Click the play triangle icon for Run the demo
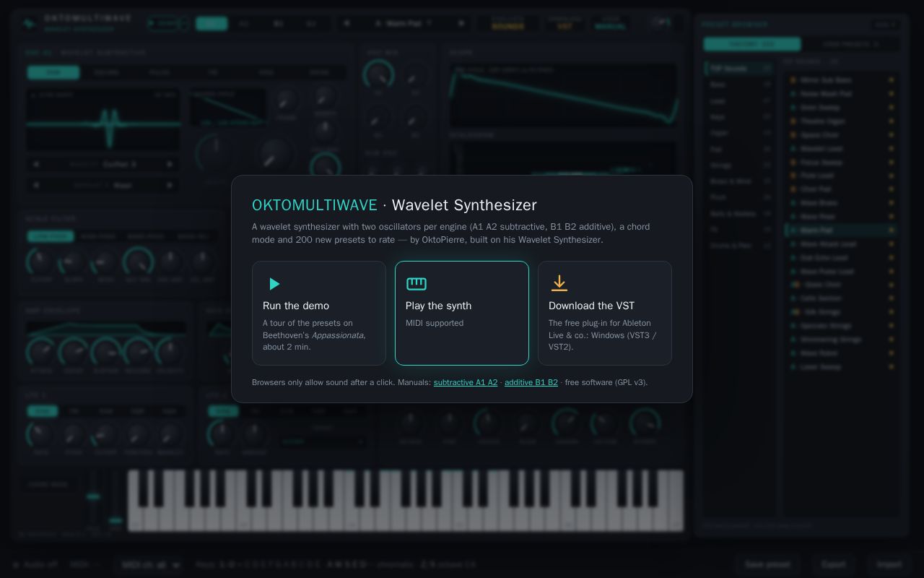Image resolution: width=924 pixels, height=578 pixels. (x=274, y=284)
